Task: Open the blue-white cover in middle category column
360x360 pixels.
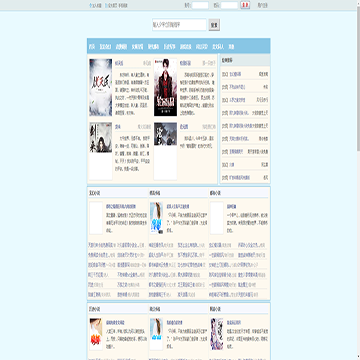Action: click(x=156, y=218)
